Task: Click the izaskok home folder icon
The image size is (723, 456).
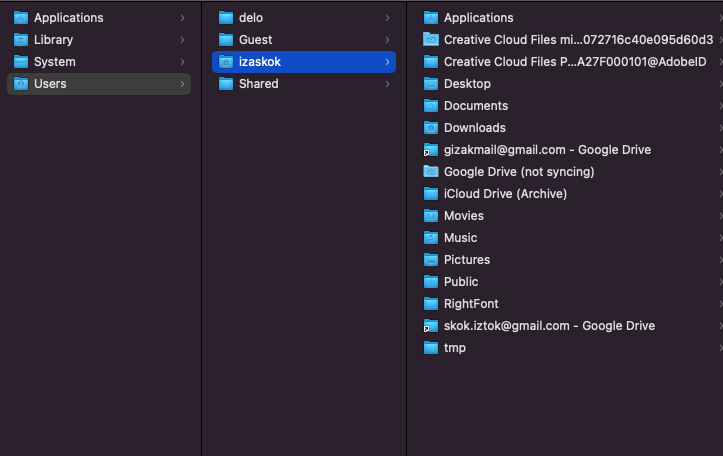Action: click(x=226, y=62)
